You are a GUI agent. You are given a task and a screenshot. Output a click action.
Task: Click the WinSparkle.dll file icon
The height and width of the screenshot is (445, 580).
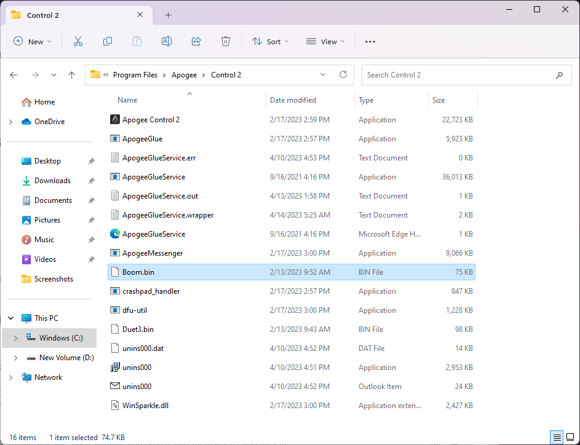[x=115, y=405]
